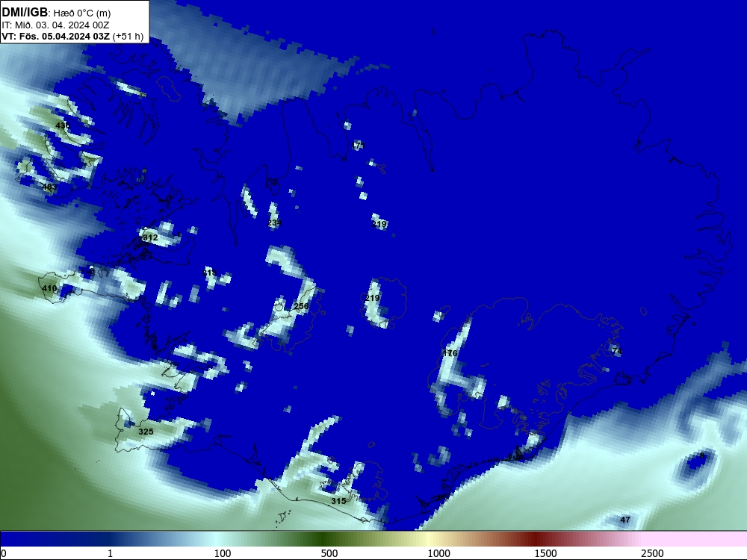The height and width of the screenshot is (560, 747).
Task: Click the map value 47
Action: 625,520
